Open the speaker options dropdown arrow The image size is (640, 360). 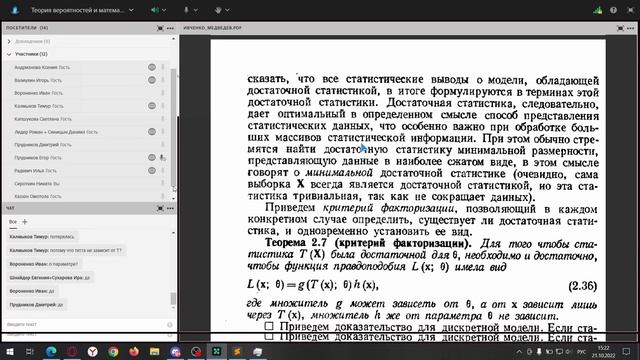click(164, 10)
